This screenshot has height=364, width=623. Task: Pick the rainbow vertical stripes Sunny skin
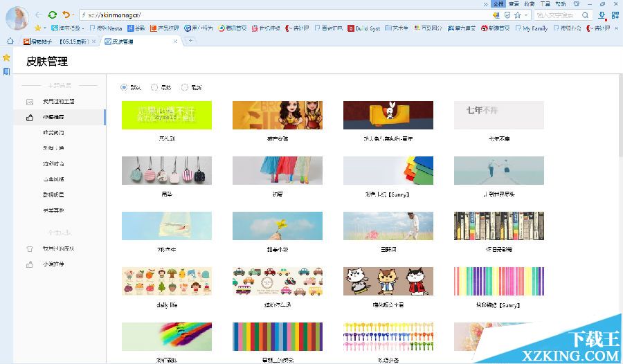tap(498, 281)
